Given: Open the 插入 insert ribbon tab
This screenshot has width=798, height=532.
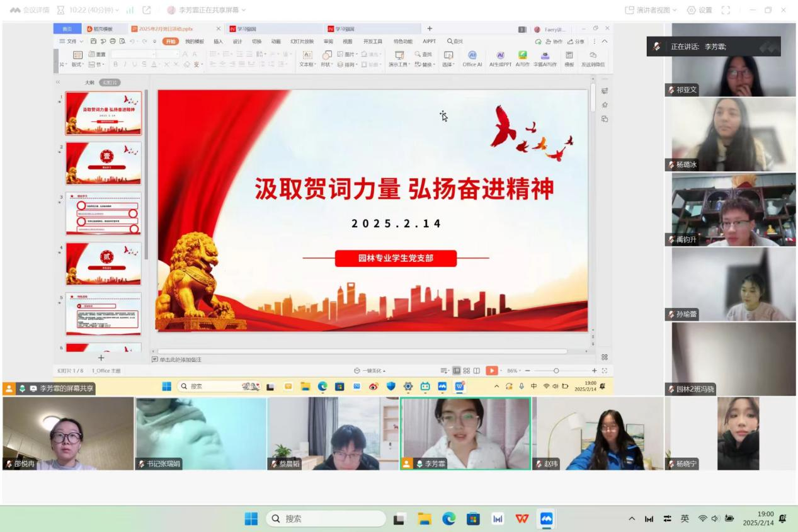Looking at the screenshot, I should coord(218,42).
